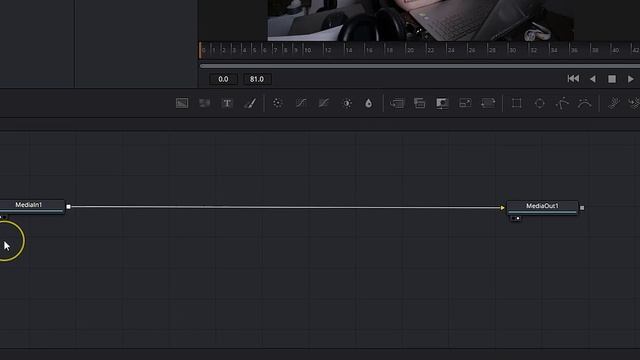Select the connection line between nodes
640x360 pixels.
click(286, 207)
